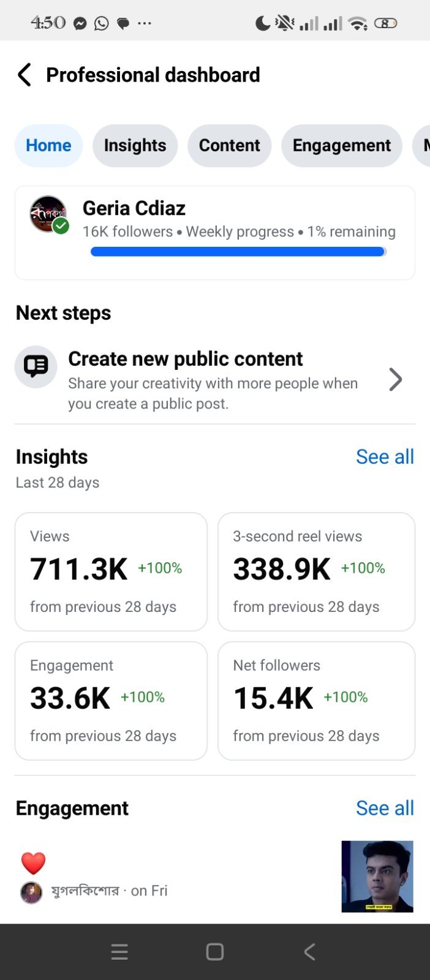Image resolution: width=430 pixels, height=980 pixels.
Task: Tap the weekly progress bar
Action: click(238, 251)
